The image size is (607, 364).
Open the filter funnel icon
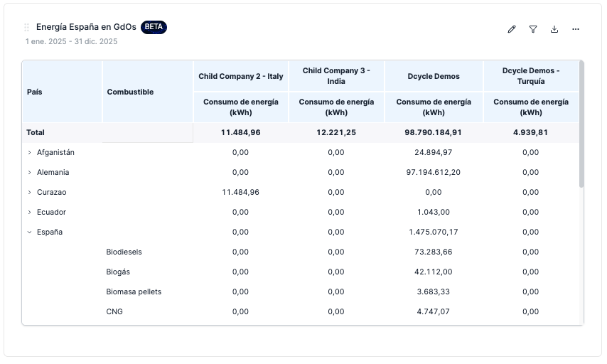[x=533, y=29]
